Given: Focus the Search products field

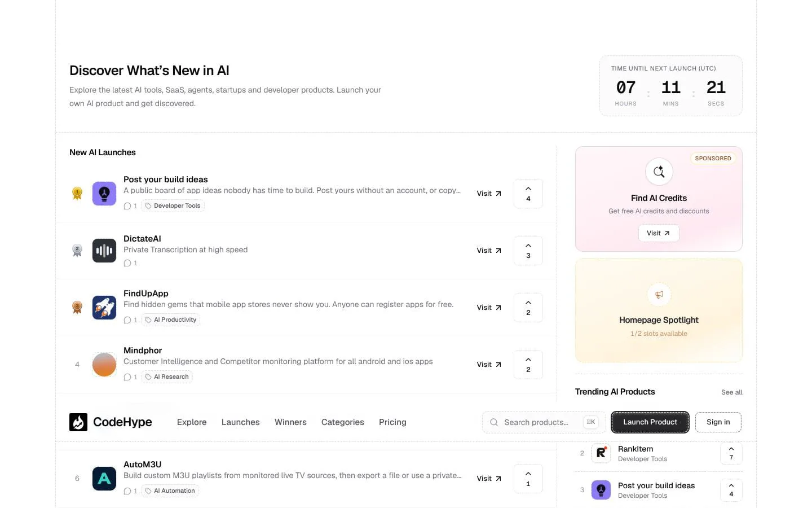Looking at the screenshot, I should click(544, 422).
